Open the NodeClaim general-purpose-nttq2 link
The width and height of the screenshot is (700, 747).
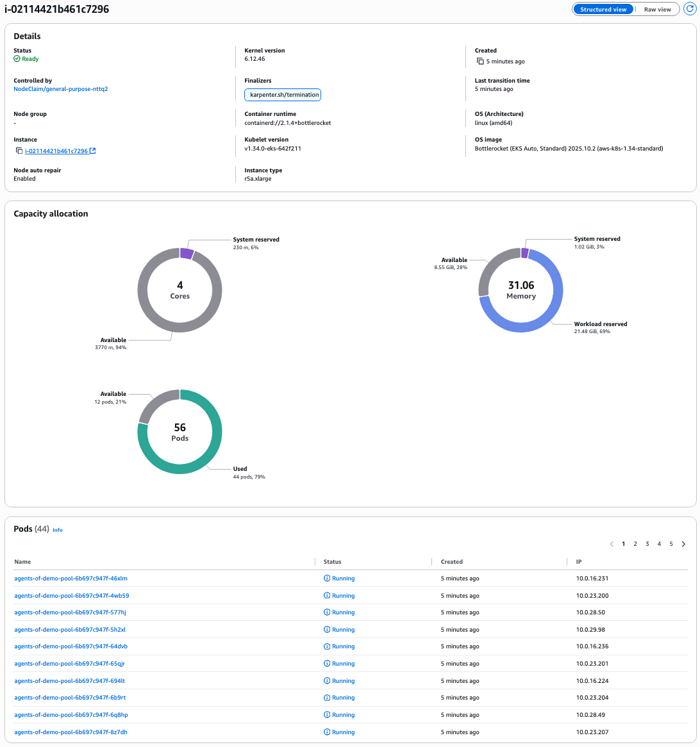pyautogui.click(x=60, y=88)
